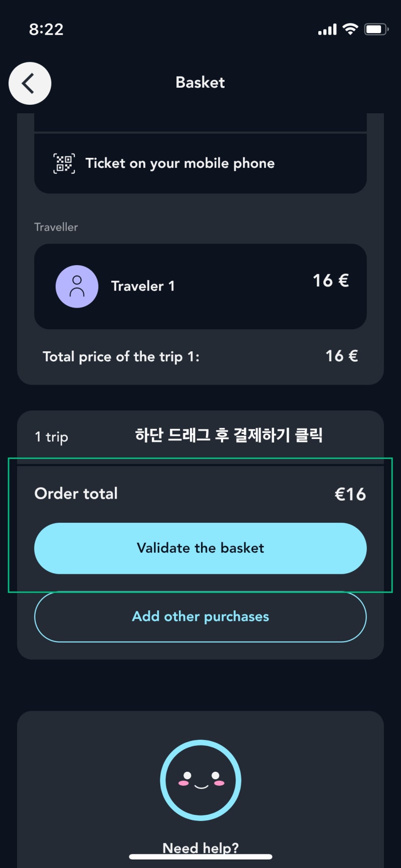The width and height of the screenshot is (401, 868).
Task: Tap the smiling help face icon
Action: point(200,780)
